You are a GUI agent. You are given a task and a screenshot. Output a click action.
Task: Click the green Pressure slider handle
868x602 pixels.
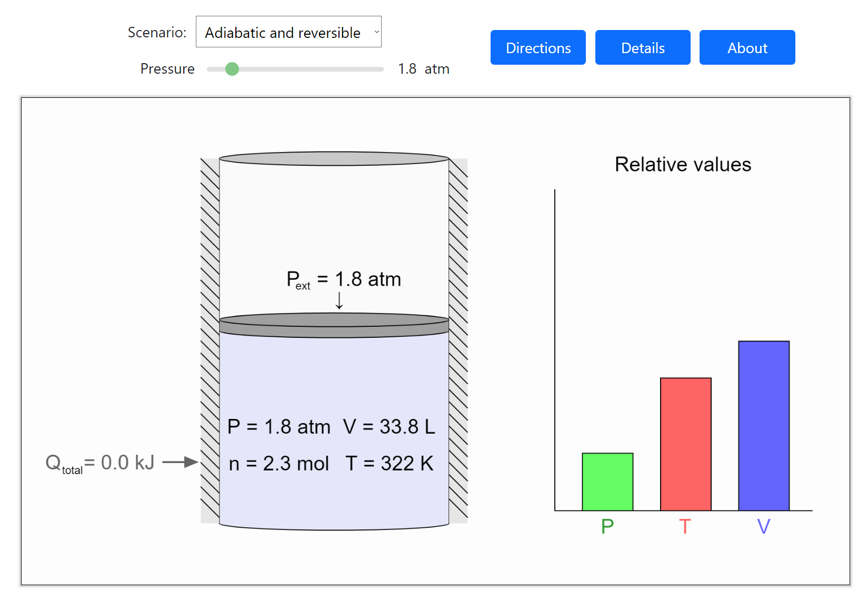point(232,69)
